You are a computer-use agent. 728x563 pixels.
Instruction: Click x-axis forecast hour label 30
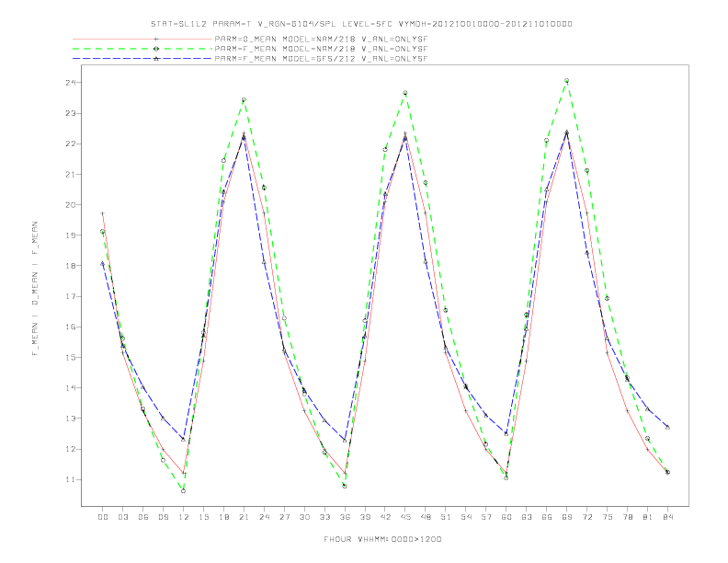coord(304,517)
